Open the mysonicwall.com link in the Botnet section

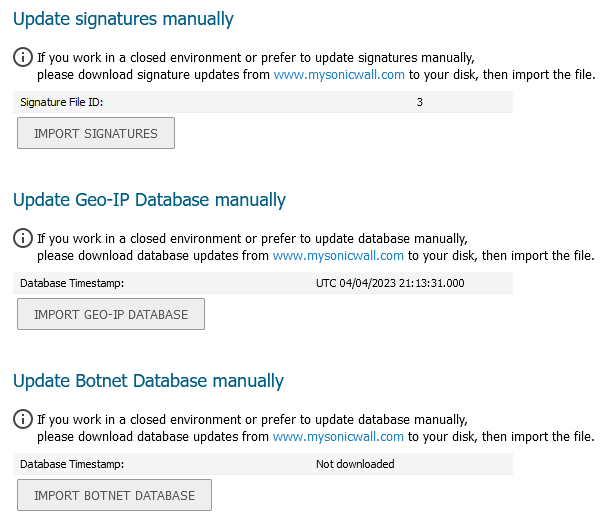338,436
